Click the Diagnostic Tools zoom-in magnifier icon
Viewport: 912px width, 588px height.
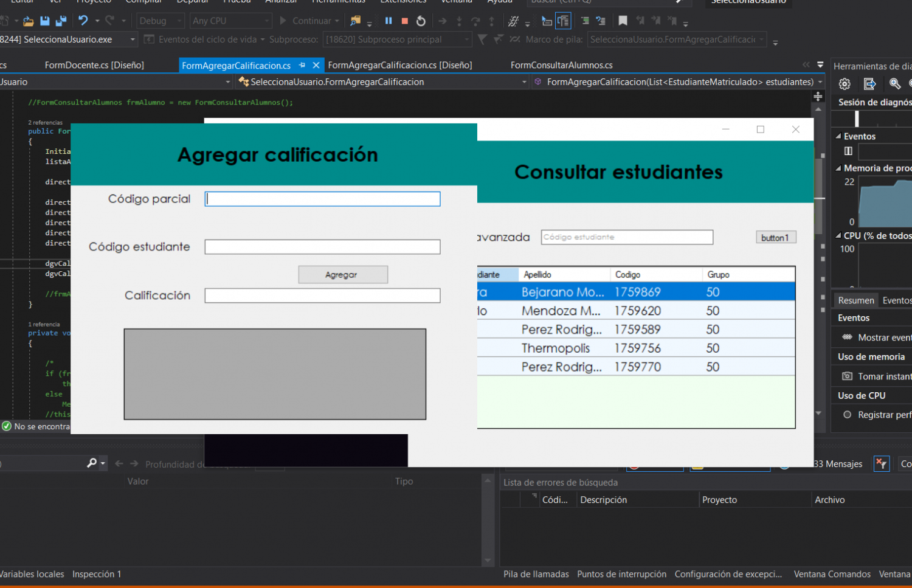(895, 84)
